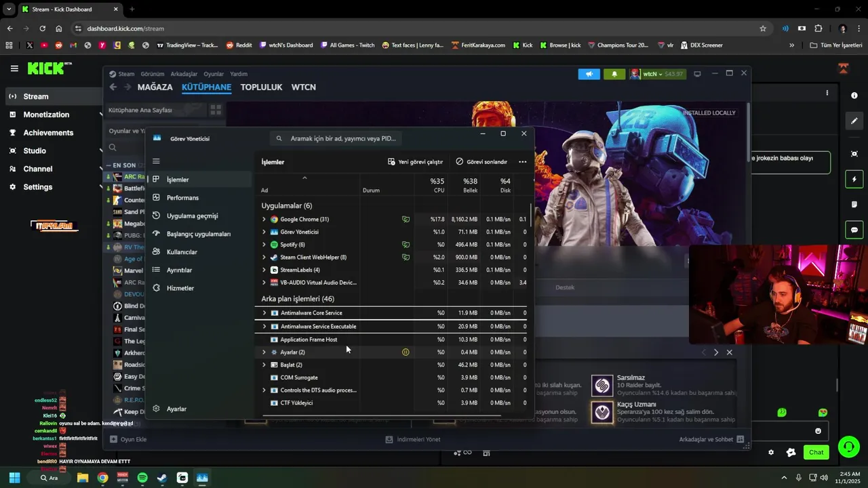Click Görevi sonlandır button

481,162
